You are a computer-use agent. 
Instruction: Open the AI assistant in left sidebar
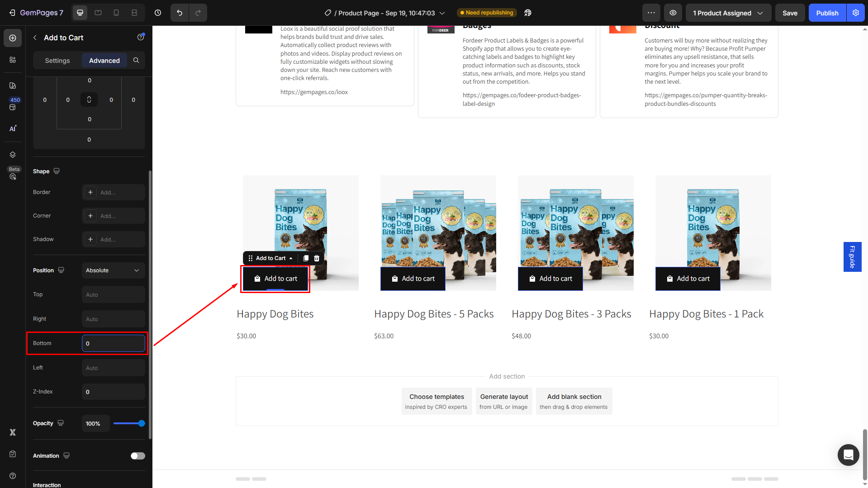point(13,128)
